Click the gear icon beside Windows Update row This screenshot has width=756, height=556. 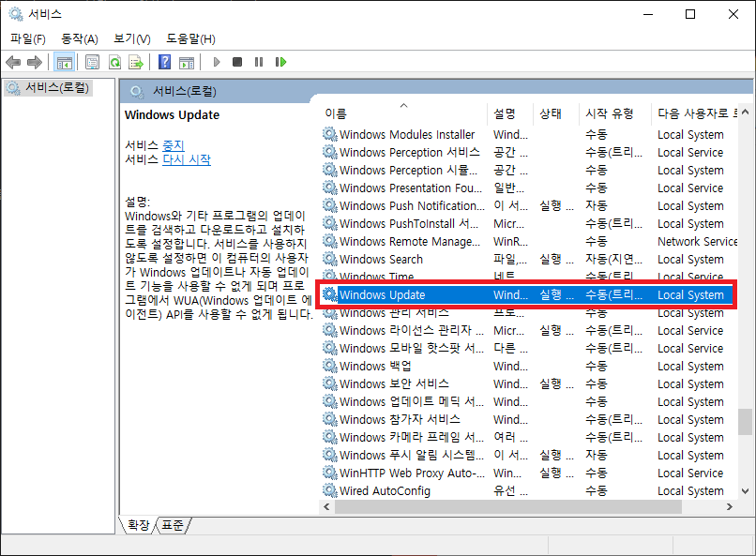330,294
